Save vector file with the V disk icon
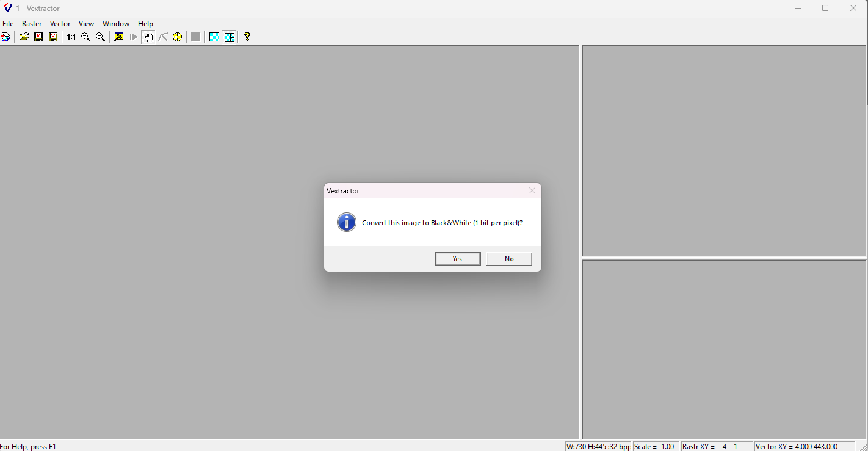This screenshot has width=868, height=451. [x=53, y=37]
